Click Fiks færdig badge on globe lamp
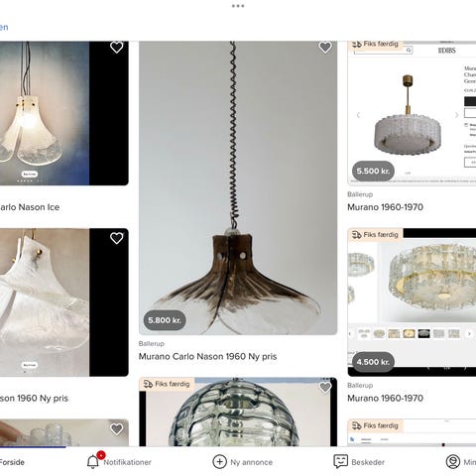Screen dimensions: 476x476 coord(167,384)
